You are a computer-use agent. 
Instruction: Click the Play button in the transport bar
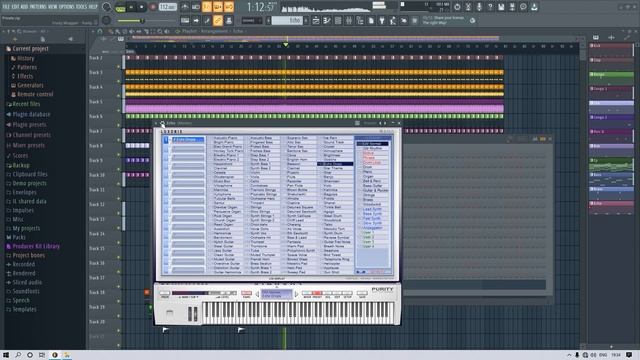point(131,7)
